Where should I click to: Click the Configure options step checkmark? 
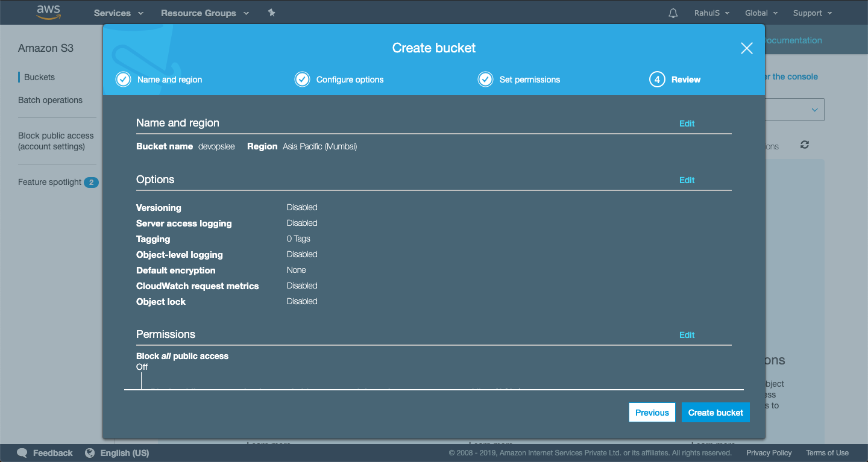(x=302, y=79)
